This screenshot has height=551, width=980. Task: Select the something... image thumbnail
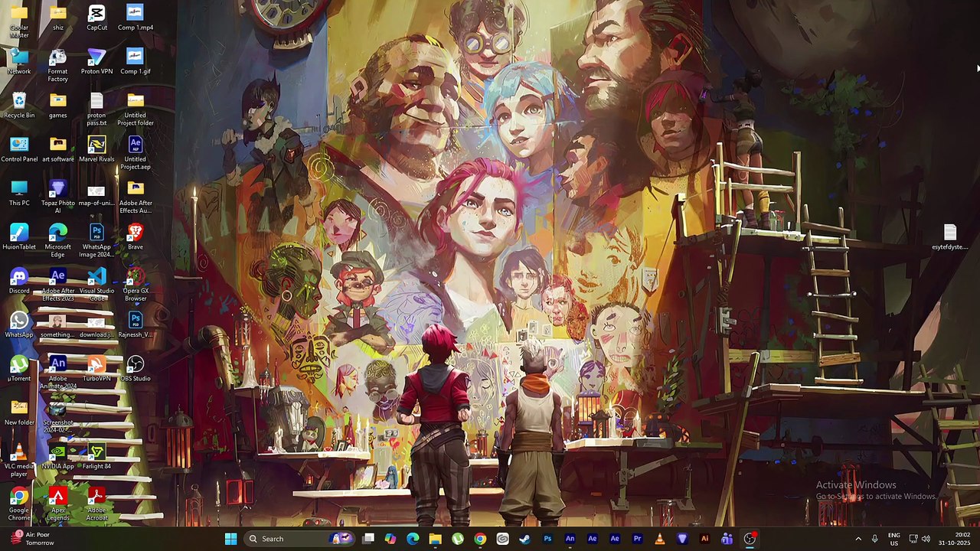57,324
